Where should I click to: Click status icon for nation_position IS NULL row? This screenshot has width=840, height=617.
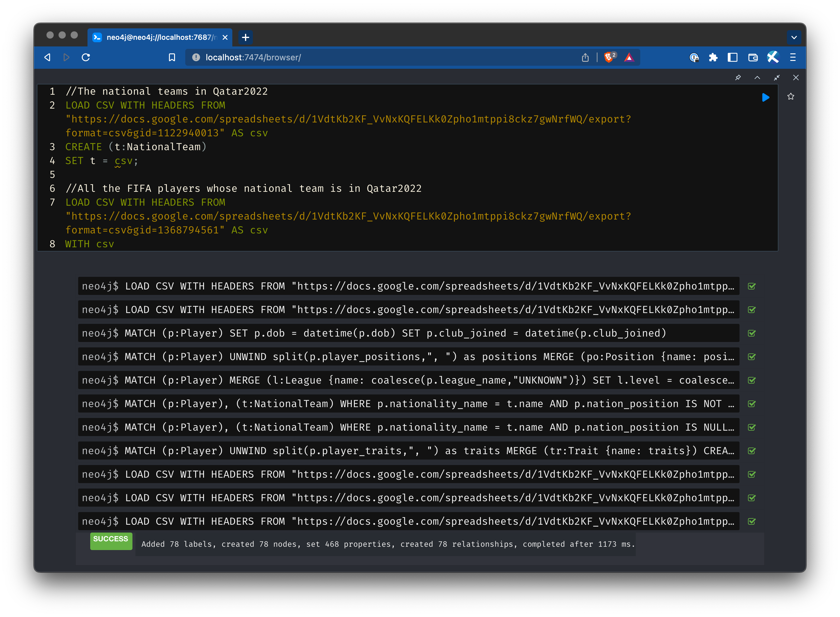point(752,428)
